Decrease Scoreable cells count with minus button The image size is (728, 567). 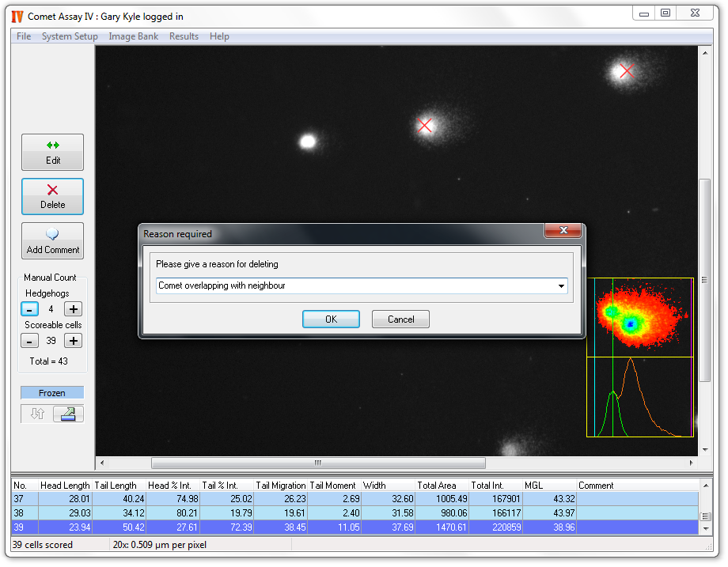pos(29,341)
